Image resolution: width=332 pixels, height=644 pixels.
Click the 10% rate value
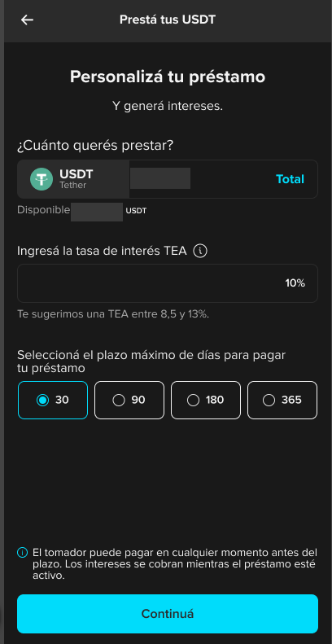[x=295, y=283]
